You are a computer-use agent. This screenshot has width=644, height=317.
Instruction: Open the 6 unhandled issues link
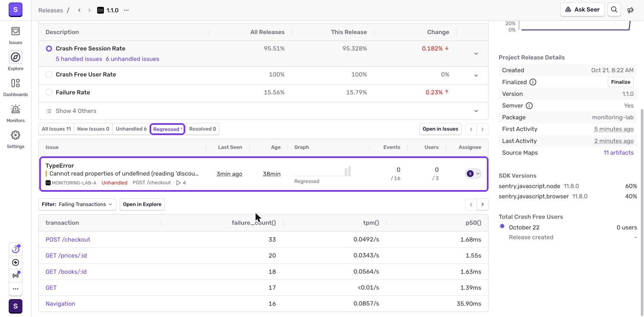pos(132,59)
